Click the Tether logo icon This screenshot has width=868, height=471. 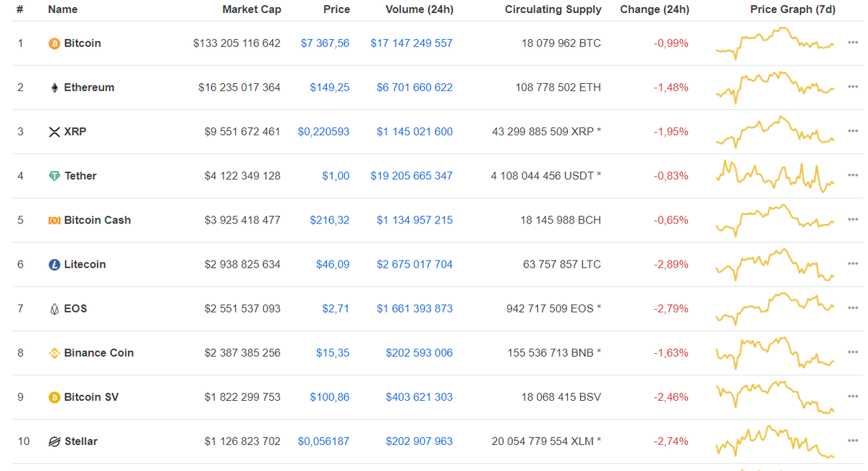click(x=54, y=176)
